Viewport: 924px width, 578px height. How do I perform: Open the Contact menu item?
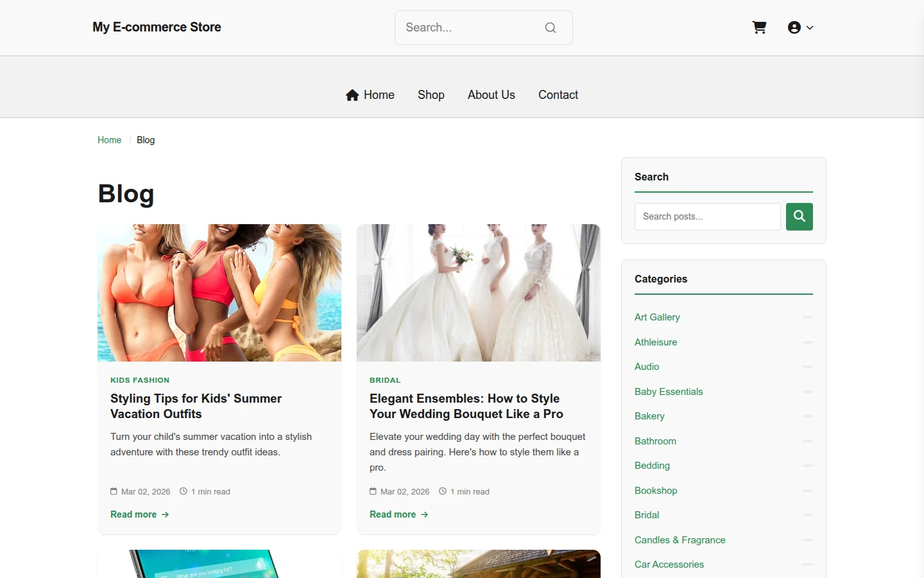point(558,95)
